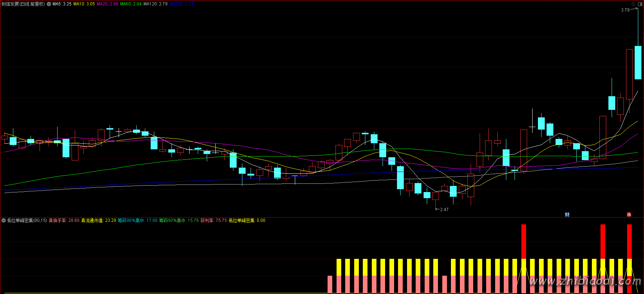
Task: Click the 获利率 value label
Action: (214, 220)
